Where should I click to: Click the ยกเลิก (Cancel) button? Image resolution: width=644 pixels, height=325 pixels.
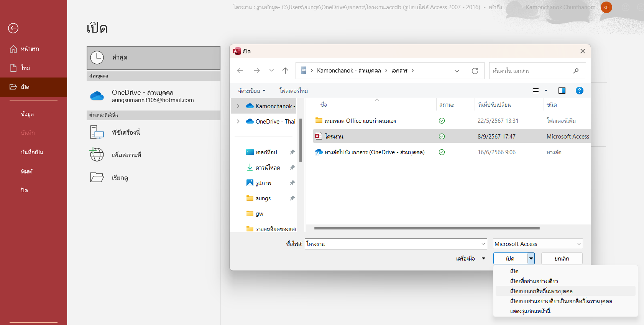(562, 259)
